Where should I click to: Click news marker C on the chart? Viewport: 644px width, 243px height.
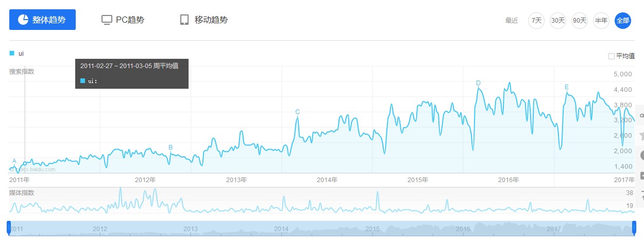click(x=297, y=112)
